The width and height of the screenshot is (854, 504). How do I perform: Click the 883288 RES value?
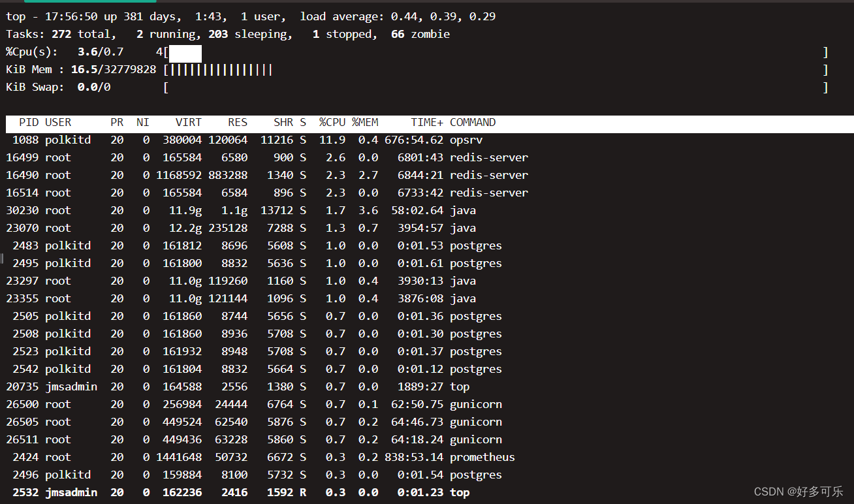point(228,175)
